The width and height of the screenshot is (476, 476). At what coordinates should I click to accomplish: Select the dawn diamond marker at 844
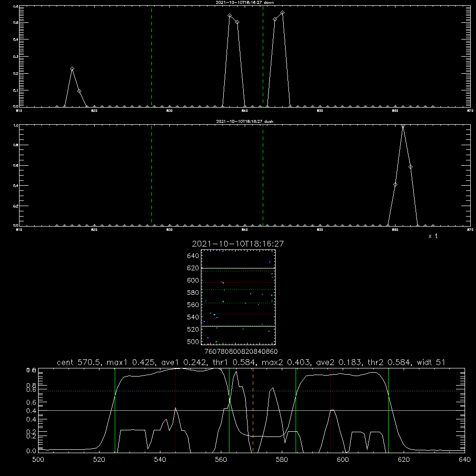(x=275, y=20)
